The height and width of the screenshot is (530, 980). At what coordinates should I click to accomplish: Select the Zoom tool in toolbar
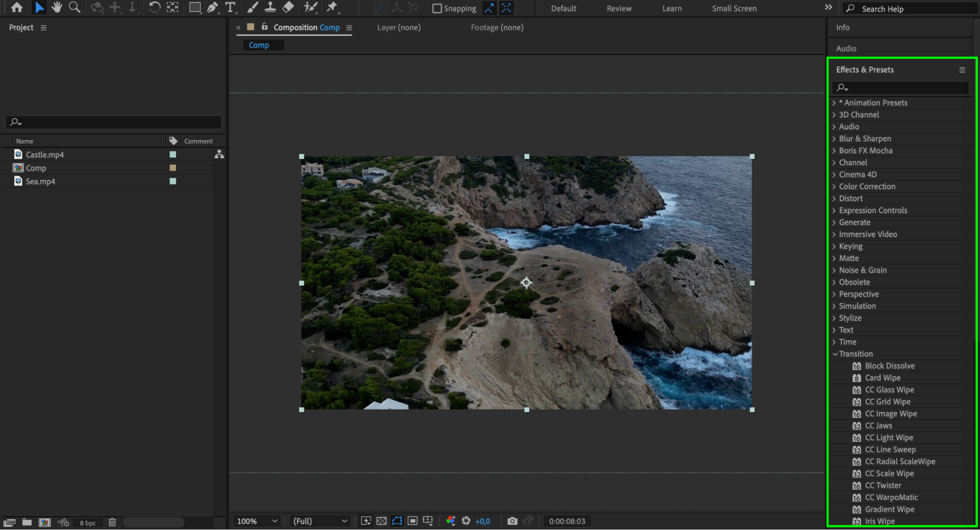(x=75, y=7)
